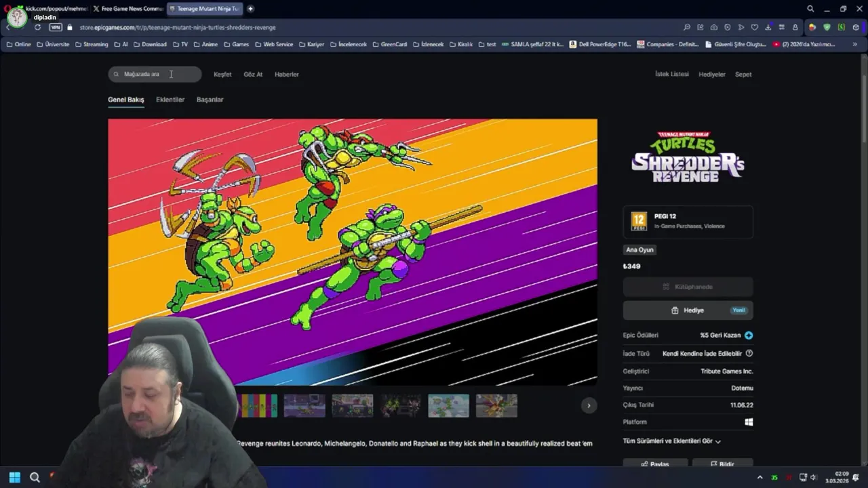Click the next arrow in screenshot carousel

point(589,405)
